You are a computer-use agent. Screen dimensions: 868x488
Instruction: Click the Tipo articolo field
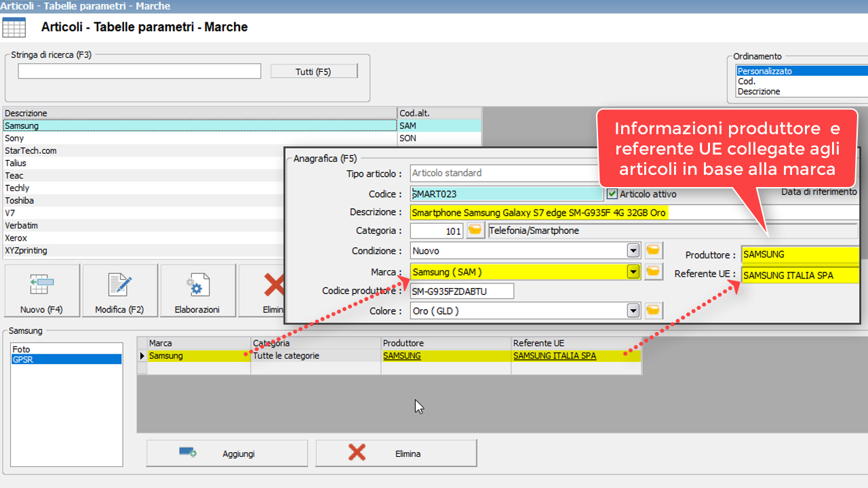[504, 173]
